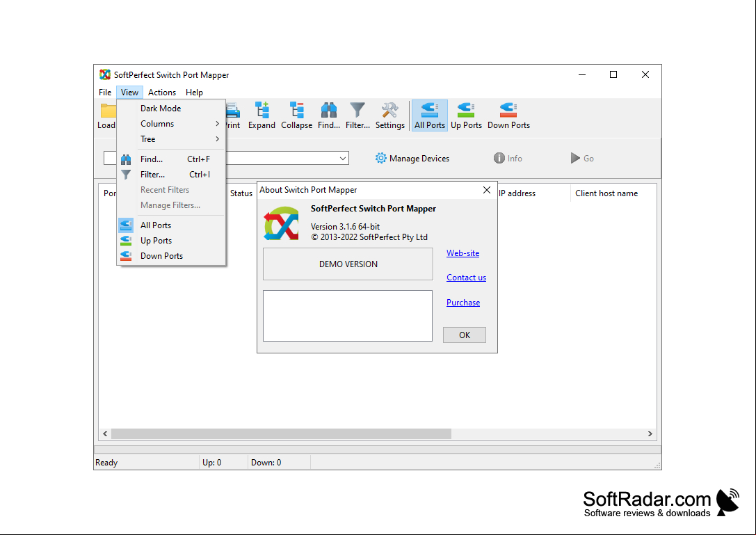This screenshot has height=535, width=756.
Task: Click the Down Ports icon in View menu
Action: 126,256
